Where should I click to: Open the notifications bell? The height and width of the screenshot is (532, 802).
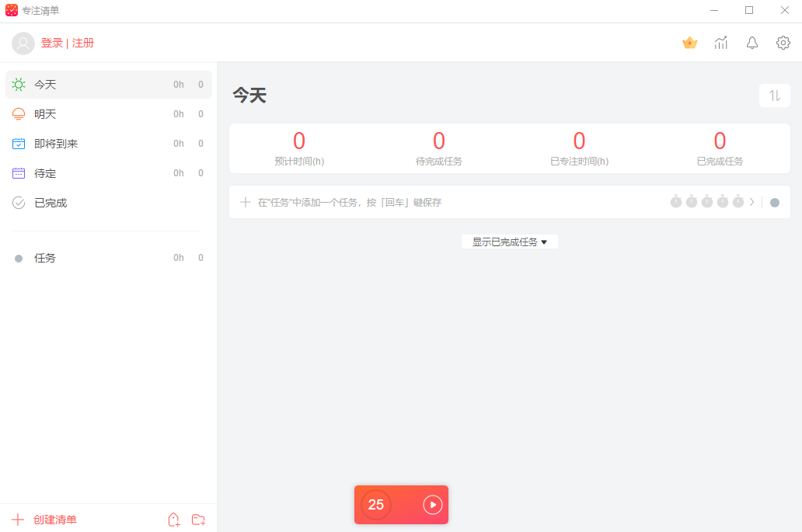(x=752, y=43)
